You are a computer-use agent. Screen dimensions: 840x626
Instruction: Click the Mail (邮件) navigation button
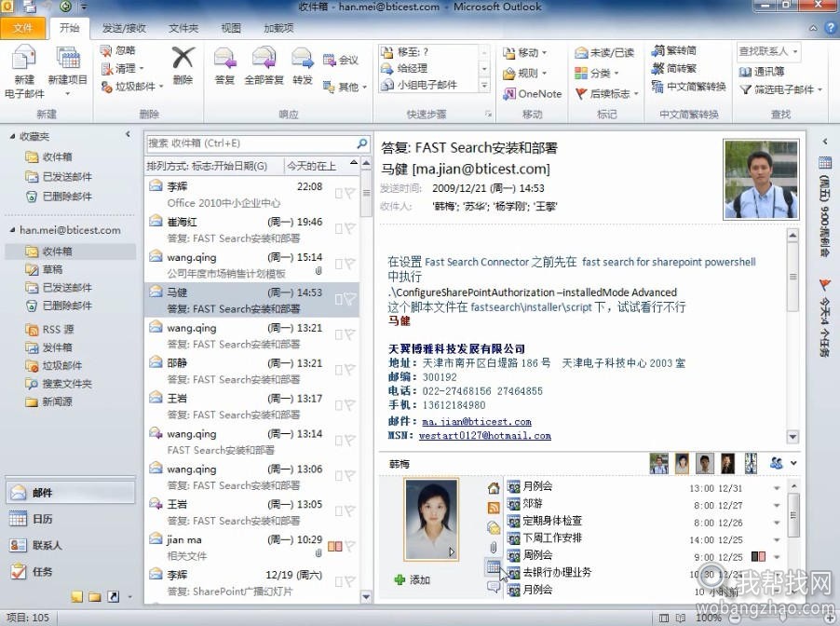[71, 492]
